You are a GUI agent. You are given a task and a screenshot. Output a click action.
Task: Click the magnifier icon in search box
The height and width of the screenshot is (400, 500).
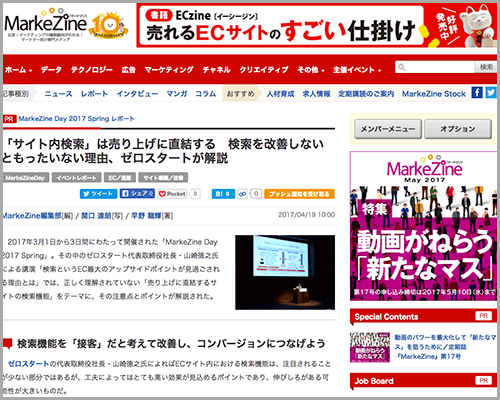[402, 67]
